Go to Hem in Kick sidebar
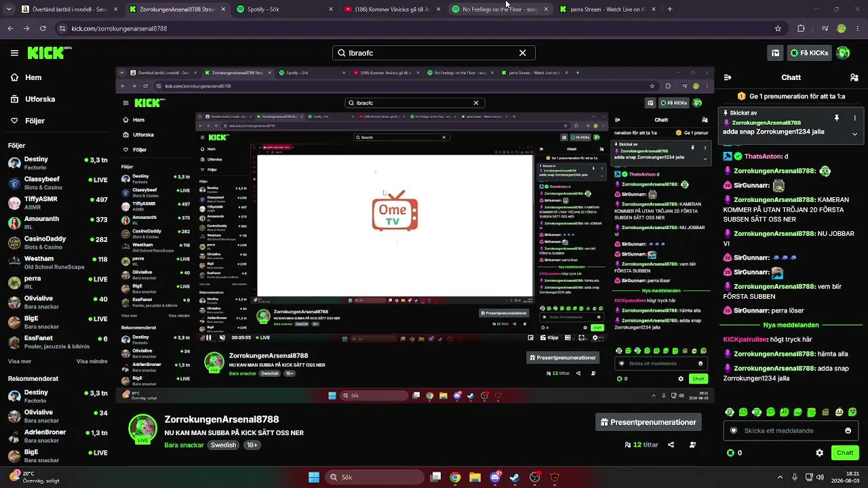 coord(26,77)
